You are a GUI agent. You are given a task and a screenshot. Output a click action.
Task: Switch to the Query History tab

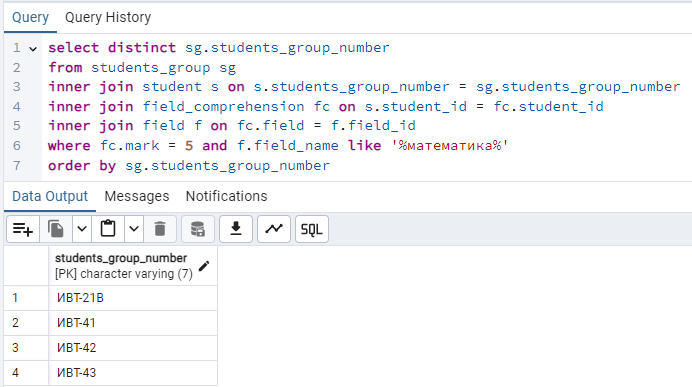pos(108,17)
